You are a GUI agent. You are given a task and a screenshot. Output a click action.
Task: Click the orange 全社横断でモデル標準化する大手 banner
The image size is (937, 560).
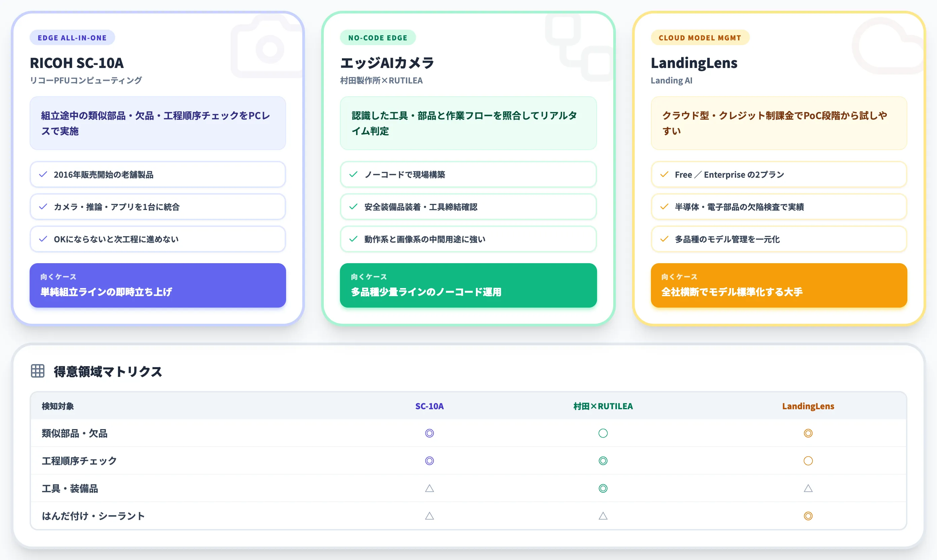click(x=779, y=285)
